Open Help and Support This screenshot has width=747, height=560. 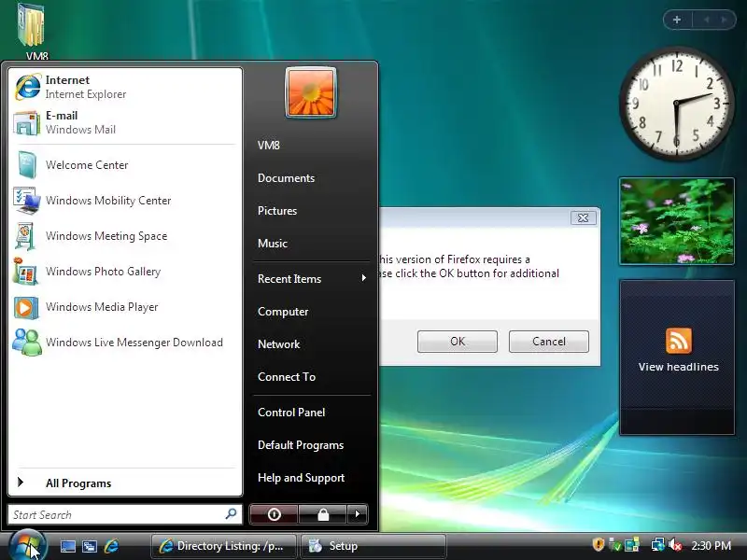click(x=301, y=478)
